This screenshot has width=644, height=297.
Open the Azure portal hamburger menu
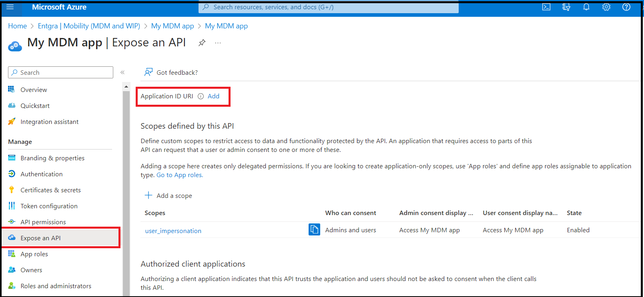pyautogui.click(x=10, y=7)
